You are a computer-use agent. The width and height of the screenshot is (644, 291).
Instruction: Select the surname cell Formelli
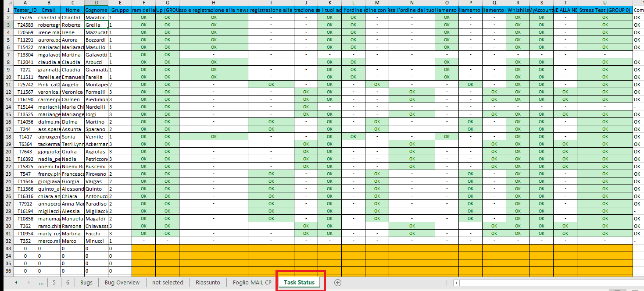(96, 92)
